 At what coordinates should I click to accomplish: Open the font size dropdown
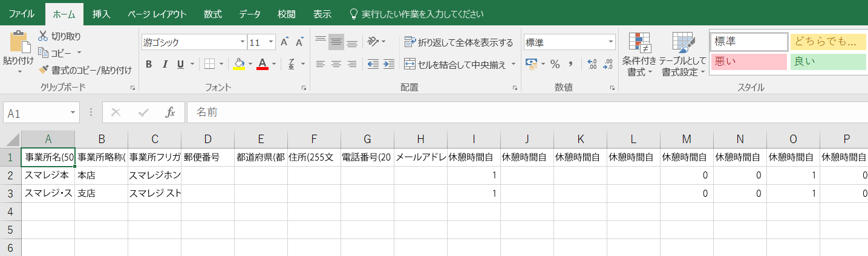271,42
